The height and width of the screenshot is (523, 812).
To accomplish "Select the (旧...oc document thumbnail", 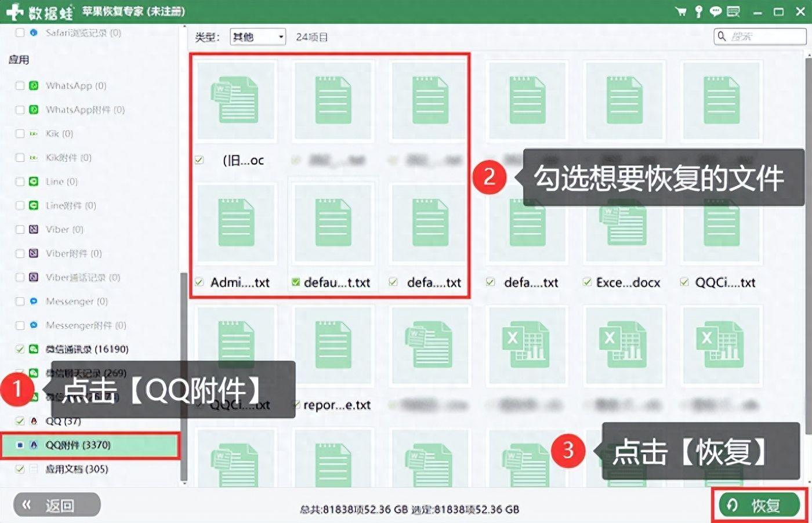I will (x=236, y=102).
